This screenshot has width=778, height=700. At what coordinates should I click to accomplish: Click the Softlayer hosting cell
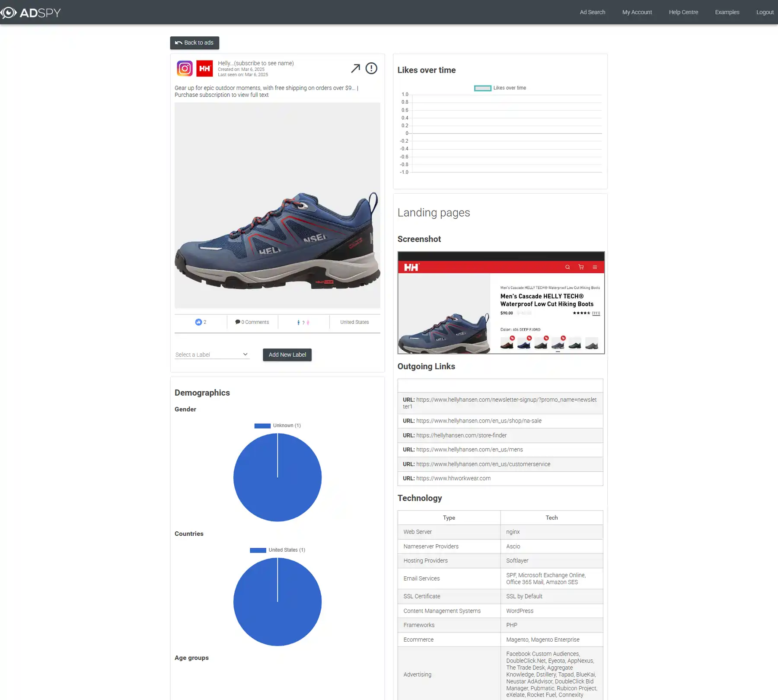[x=552, y=561]
